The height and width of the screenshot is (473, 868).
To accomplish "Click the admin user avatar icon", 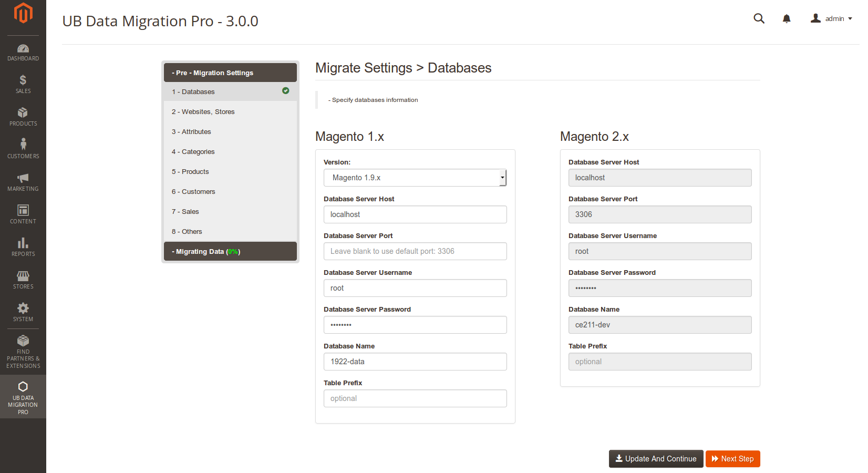I will [x=815, y=18].
